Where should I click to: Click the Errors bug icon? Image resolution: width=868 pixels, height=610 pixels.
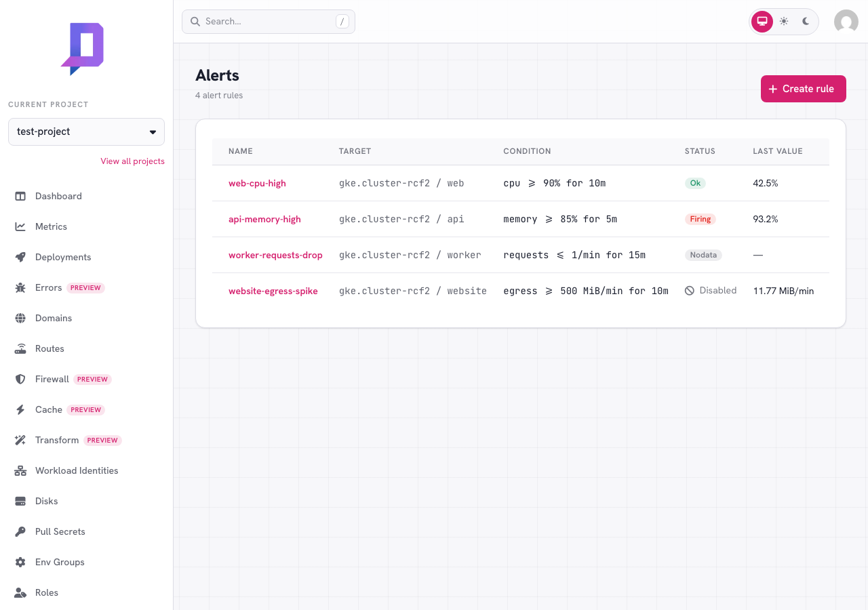point(20,287)
